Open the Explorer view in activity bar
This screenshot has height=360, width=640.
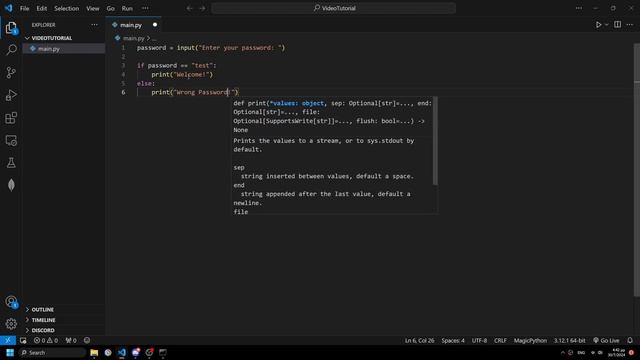(11, 28)
